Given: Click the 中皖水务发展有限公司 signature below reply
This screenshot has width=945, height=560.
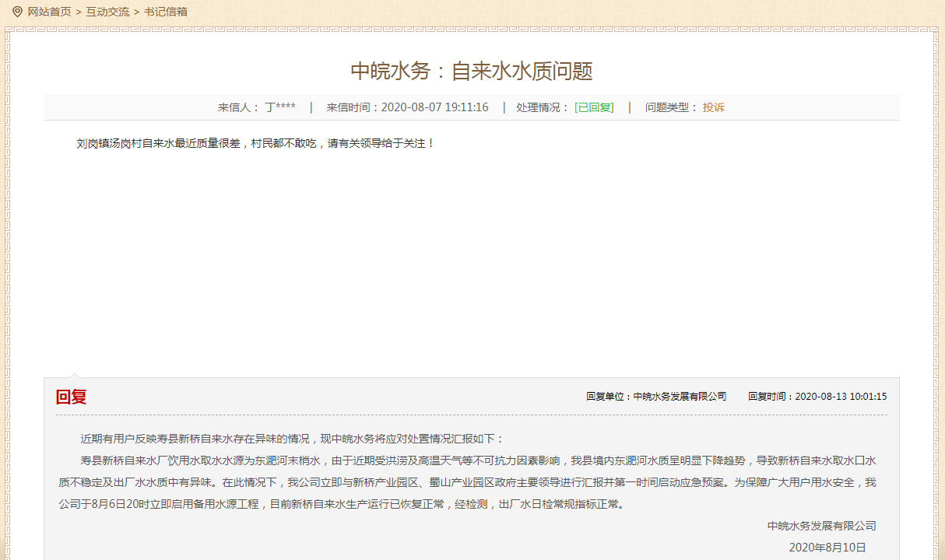Looking at the screenshot, I should click(x=821, y=526).
